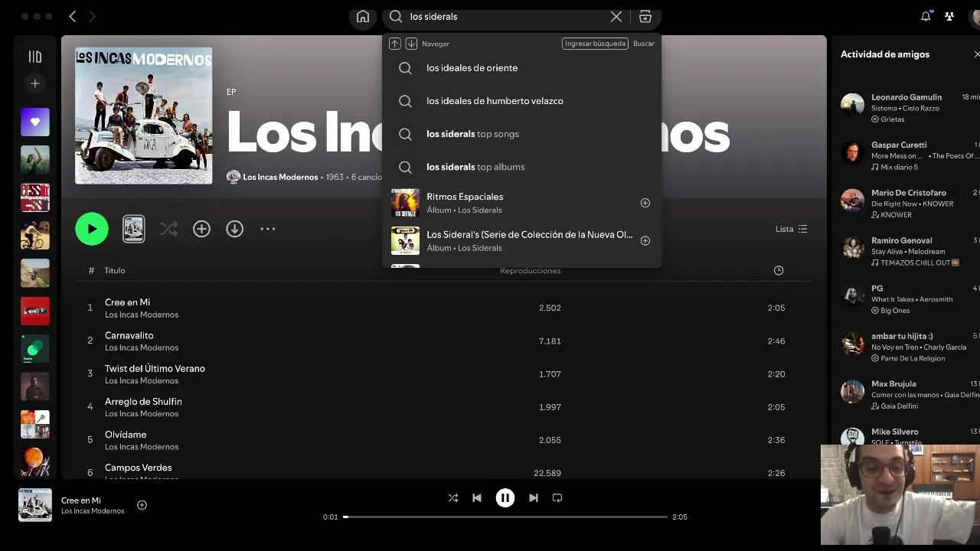Sort by the duration clock column header

[x=779, y=270]
